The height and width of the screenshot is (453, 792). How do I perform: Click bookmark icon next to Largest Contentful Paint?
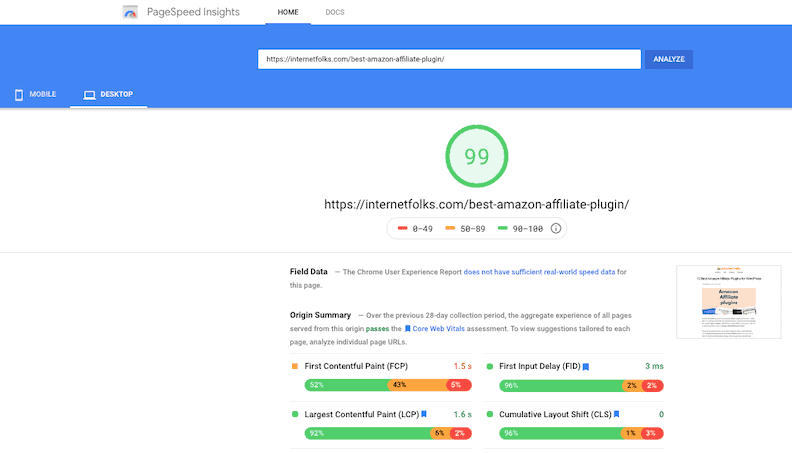424,414
